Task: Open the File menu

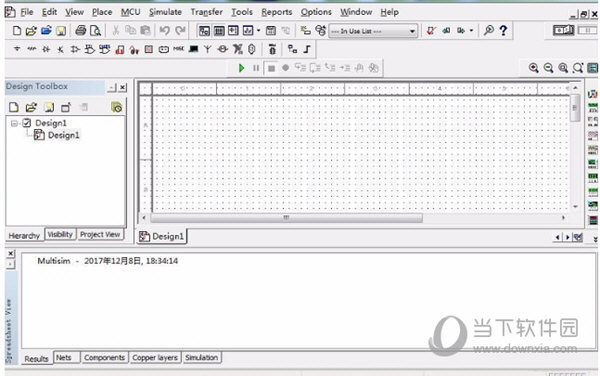Action: pyautogui.click(x=26, y=12)
